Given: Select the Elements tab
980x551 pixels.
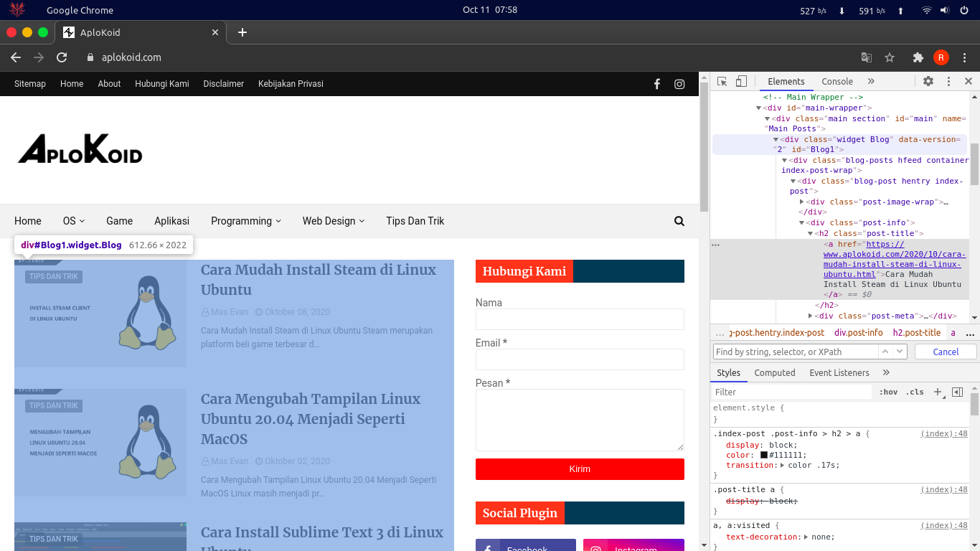Looking at the screenshot, I should pos(786,82).
